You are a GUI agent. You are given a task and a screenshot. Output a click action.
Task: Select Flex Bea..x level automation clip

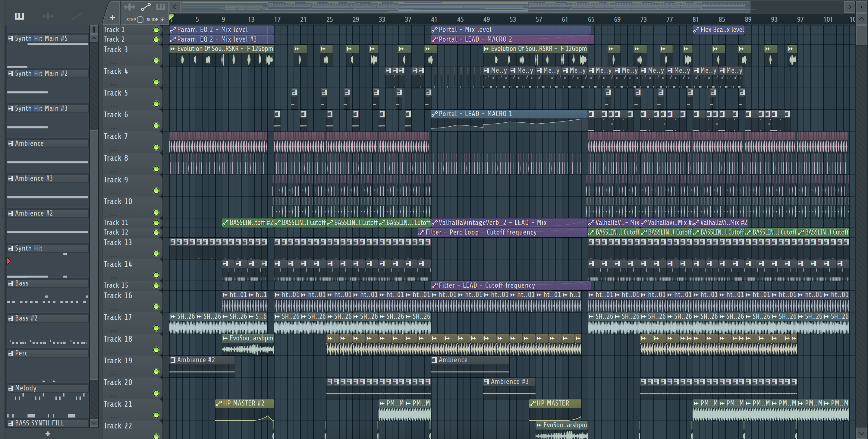(719, 30)
